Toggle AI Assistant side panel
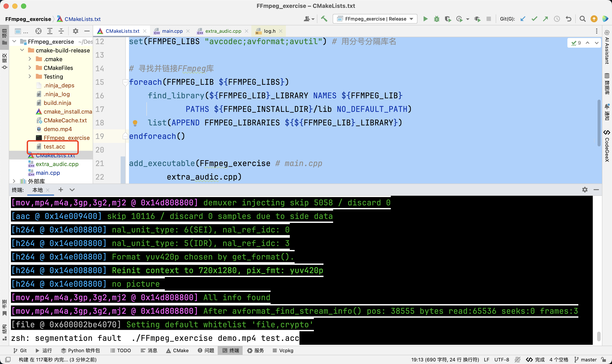The image size is (612, 364). pyautogui.click(x=607, y=47)
